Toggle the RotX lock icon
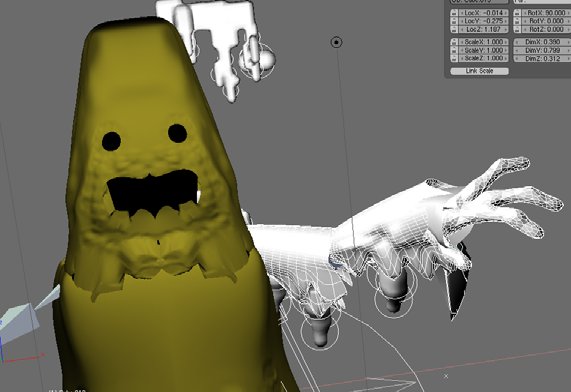 point(517,13)
